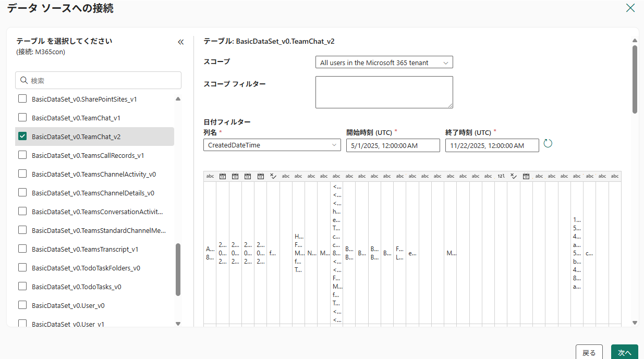This screenshot has height=359, width=644.
Task: Click the 開始時刻 (UTC) date field
Action: pos(393,145)
